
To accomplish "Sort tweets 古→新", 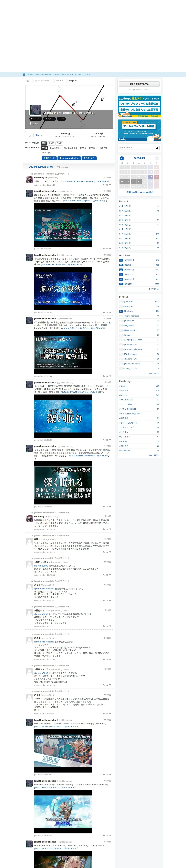I will [59, 143].
